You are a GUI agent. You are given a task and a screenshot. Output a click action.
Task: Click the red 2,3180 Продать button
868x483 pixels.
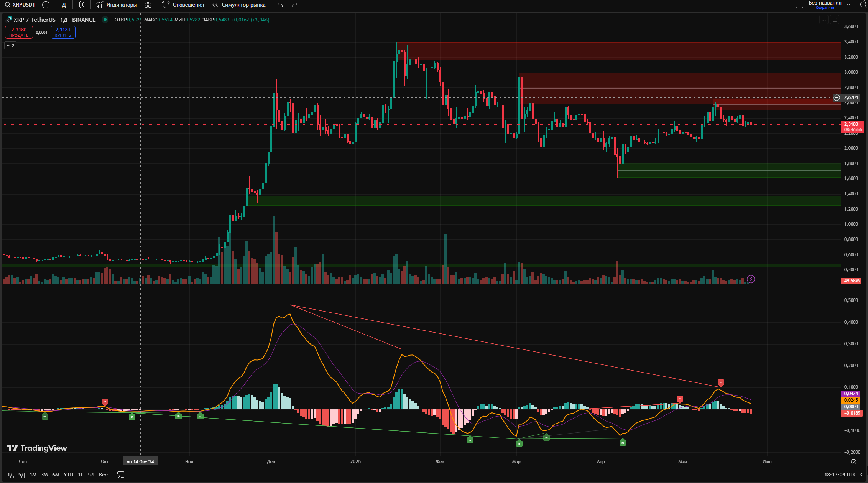pyautogui.click(x=19, y=32)
